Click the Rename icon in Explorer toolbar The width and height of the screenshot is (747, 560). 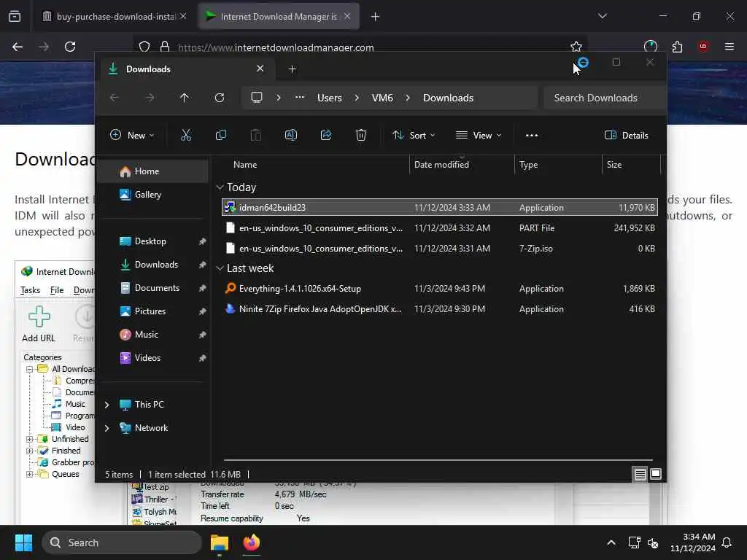[291, 135]
